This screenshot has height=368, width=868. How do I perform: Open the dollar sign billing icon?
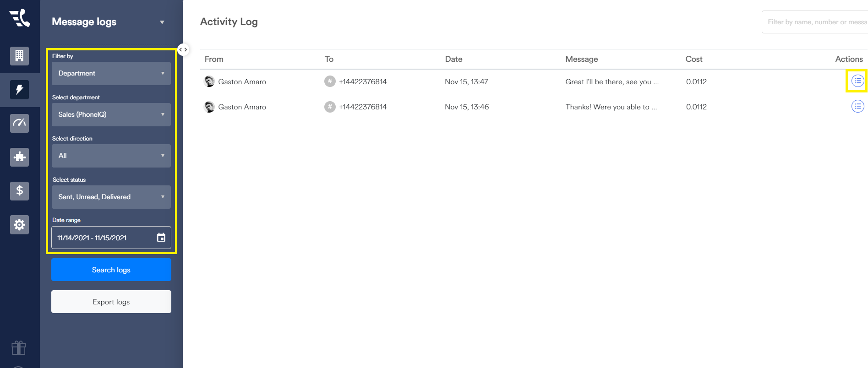19,191
